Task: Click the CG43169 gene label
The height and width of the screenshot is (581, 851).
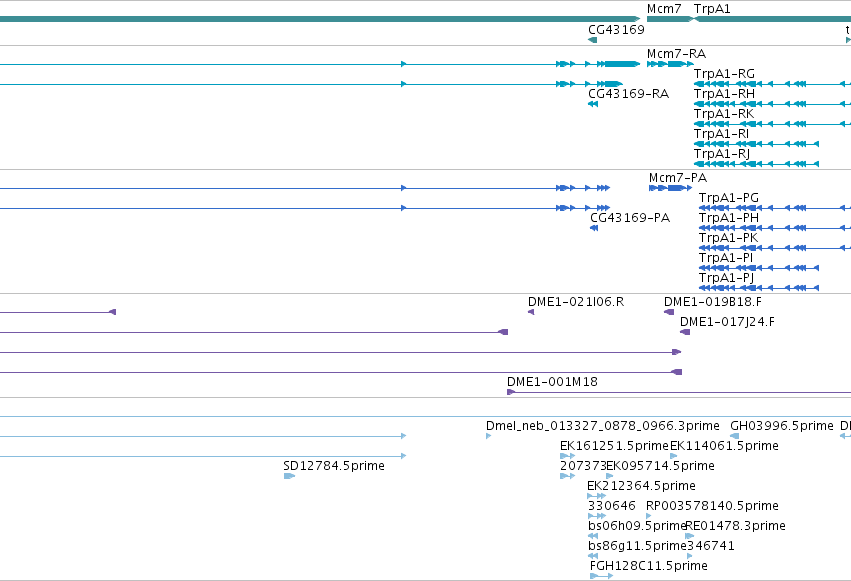Action: (x=616, y=29)
